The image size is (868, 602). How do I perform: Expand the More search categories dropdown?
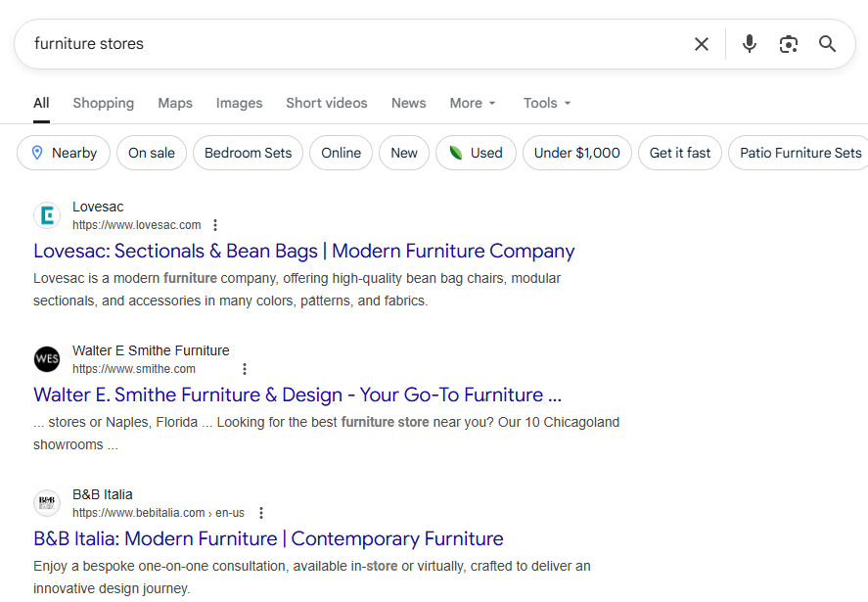click(x=473, y=103)
